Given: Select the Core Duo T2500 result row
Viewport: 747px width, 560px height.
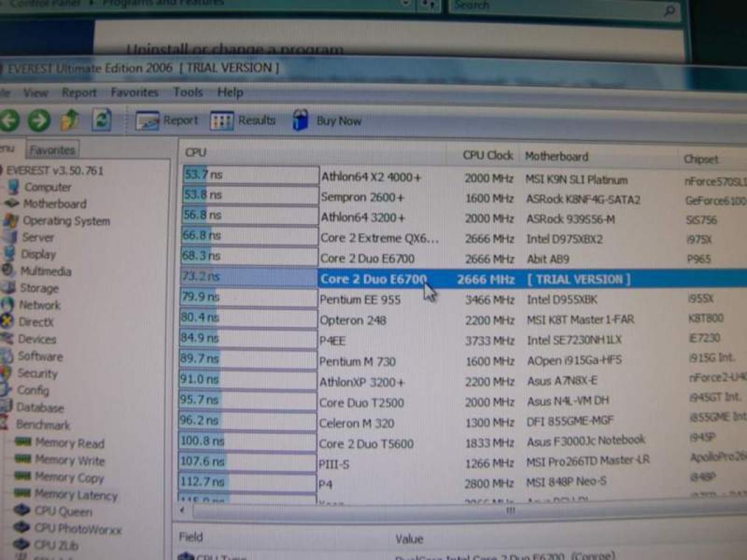Looking at the screenshot, I should (x=463, y=401).
